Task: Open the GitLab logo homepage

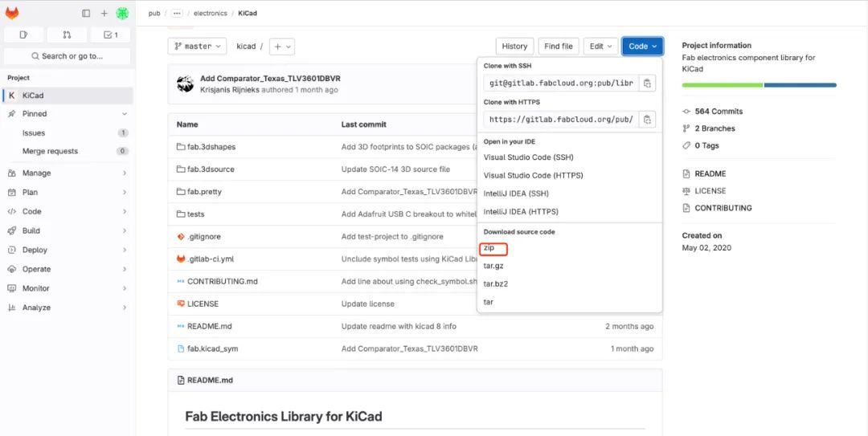Action: (x=12, y=13)
